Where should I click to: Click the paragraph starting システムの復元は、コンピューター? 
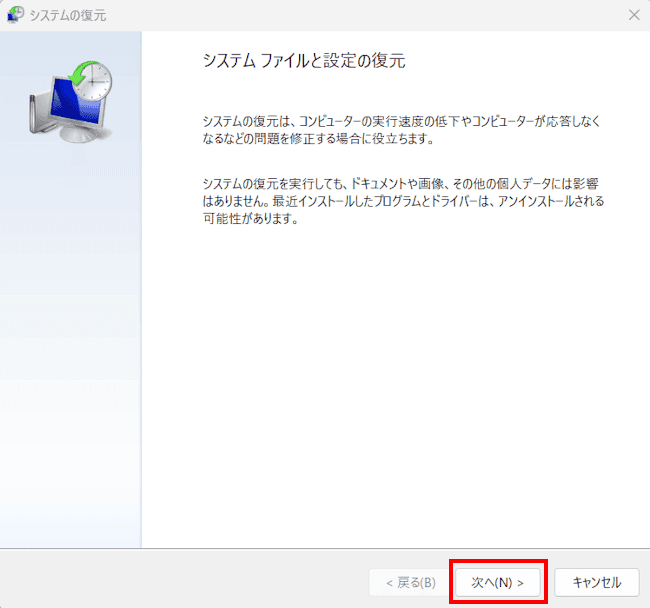click(401, 130)
